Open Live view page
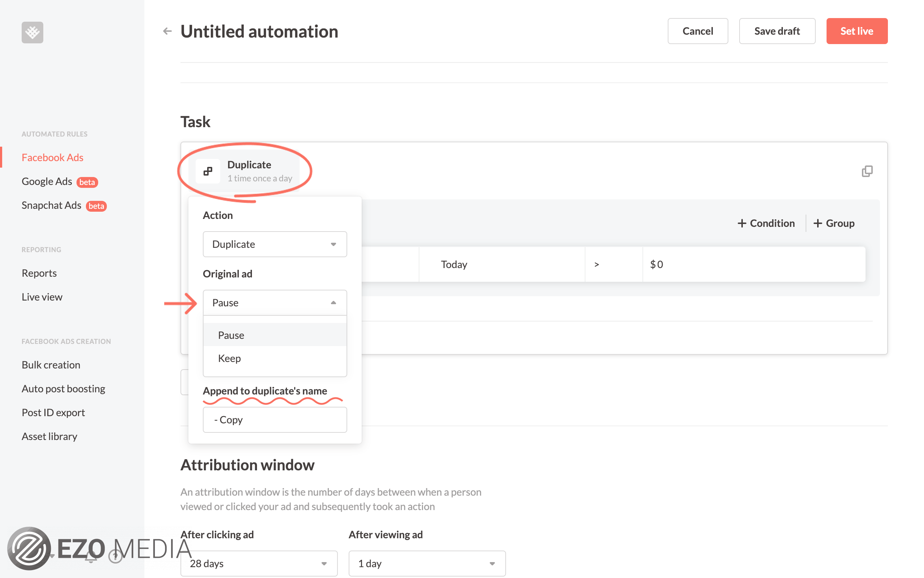The image size is (924, 578). point(42,297)
